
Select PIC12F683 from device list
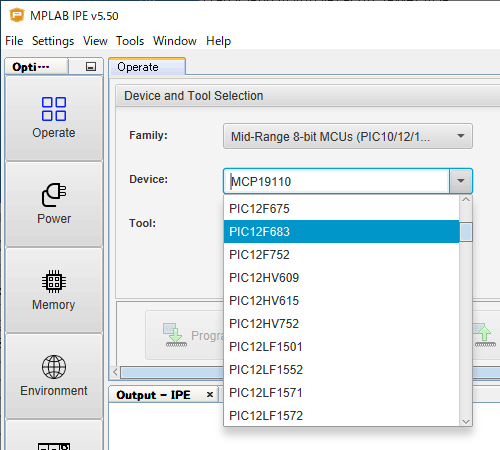point(341,232)
